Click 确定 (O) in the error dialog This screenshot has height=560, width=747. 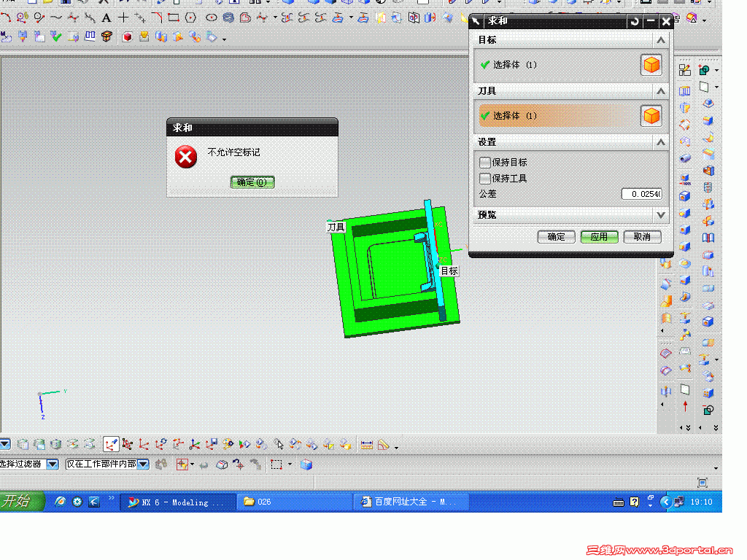(252, 182)
